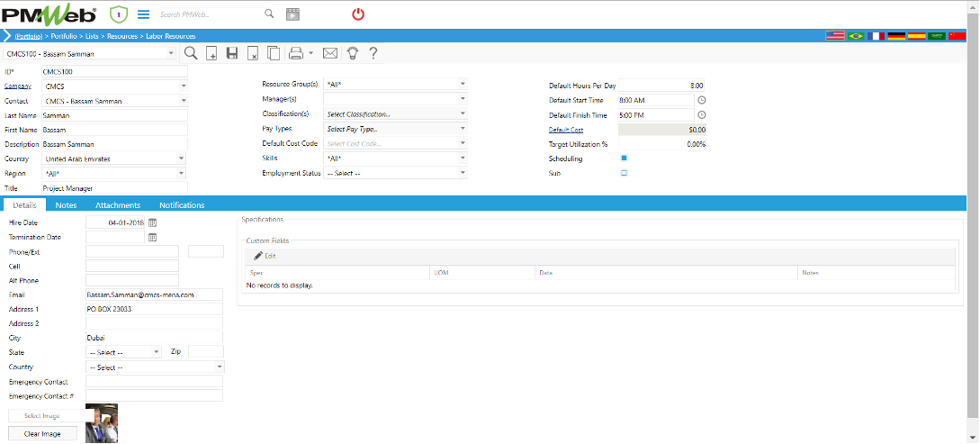This screenshot has width=980, height=444.
Task: Click the Clear Image button
Action: point(42,433)
